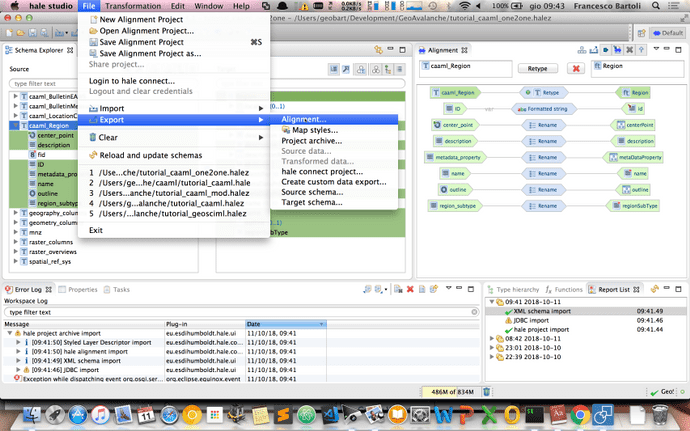This screenshot has width=690, height=431.
Task: Open Spotlight search magnifier in menu bar
Action: pyautogui.click(x=651, y=6)
